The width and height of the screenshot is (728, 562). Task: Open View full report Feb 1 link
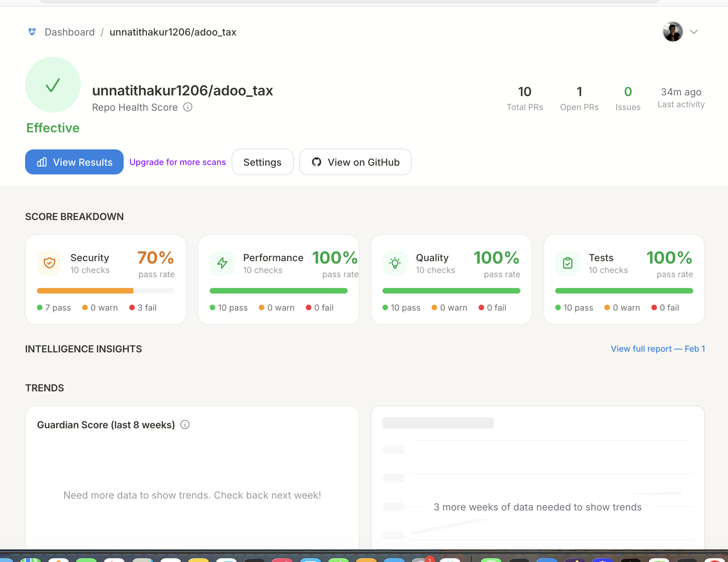click(658, 349)
